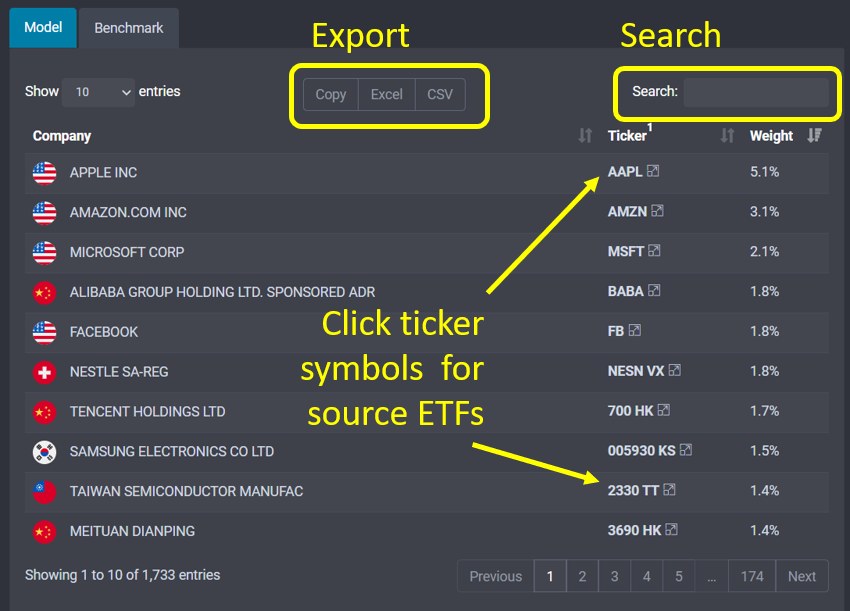Copy the table to clipboard
The width and height of the screenshot is (850, 611).
[331, 94]
